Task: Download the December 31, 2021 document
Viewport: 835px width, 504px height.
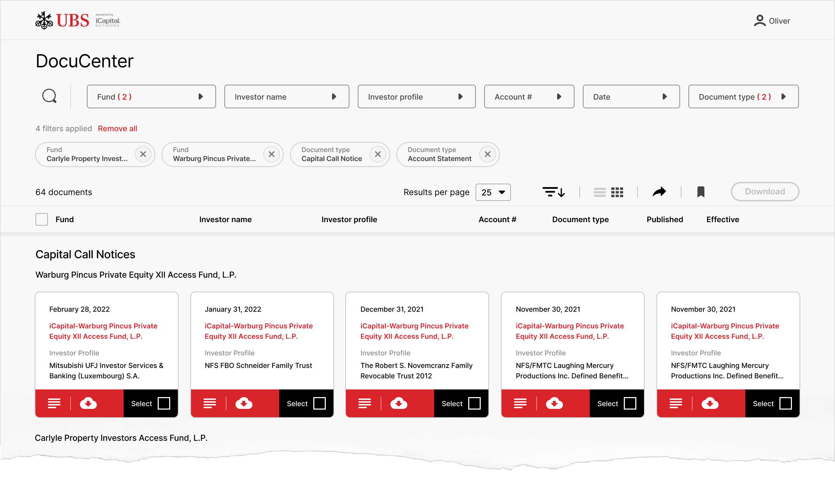Action: click(x=399, y=403)
